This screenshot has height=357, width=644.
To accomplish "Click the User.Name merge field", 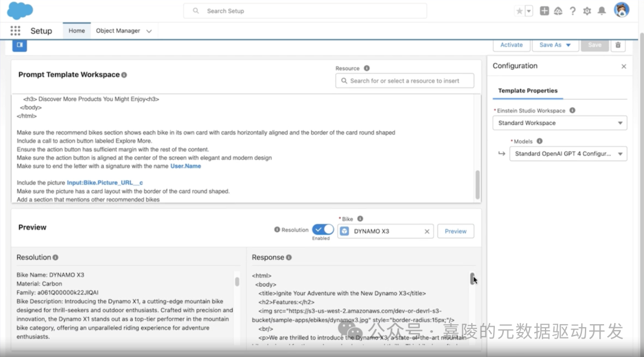I will click(x=185, y=166).
